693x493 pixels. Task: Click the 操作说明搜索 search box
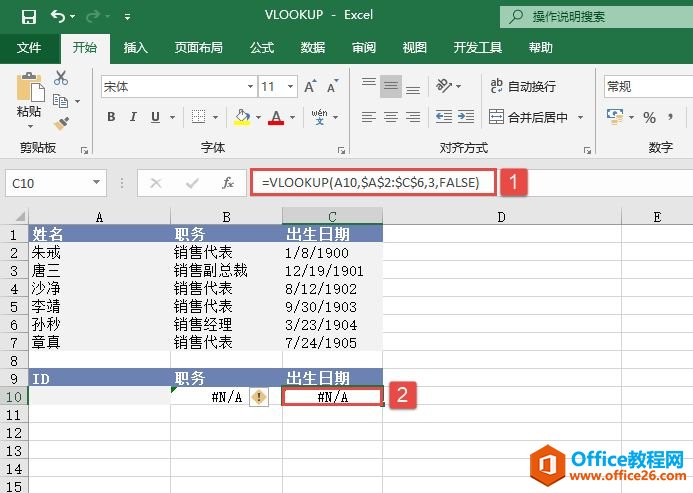[x=597, y=17]
